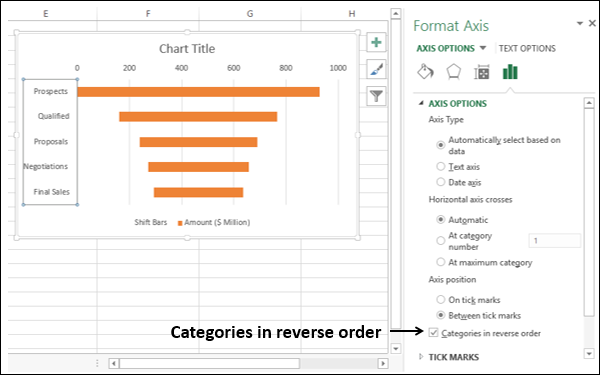The height and width of the screenshot is (375, 600).
Task: Open the Chart Filters funnel button
Action: point(376,96)
